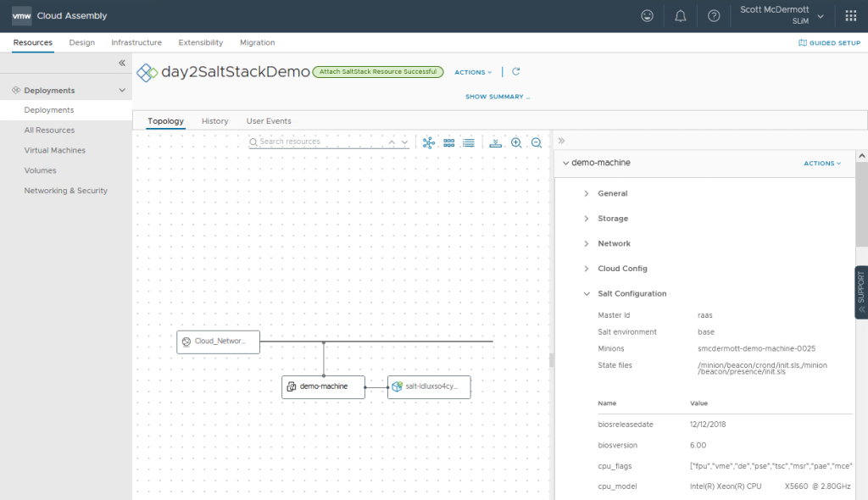This screenshot has width=868, height=500.
Task: Click the Show Summary link
Action: [x=497, y=97]
